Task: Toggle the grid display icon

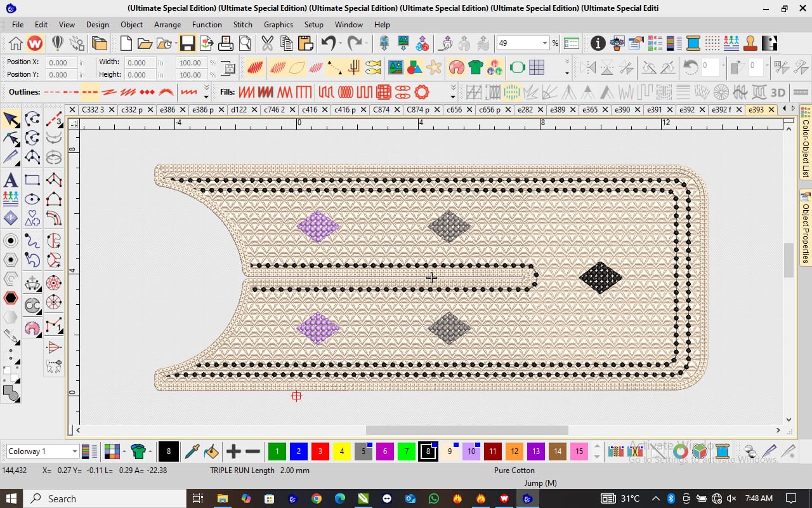Action: tap(537, 67)
